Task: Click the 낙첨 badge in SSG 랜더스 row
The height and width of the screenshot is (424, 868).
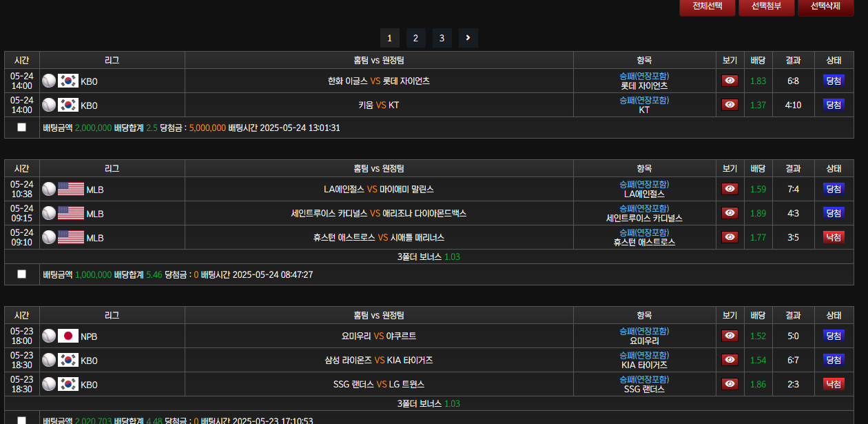Action: [834, 384]
